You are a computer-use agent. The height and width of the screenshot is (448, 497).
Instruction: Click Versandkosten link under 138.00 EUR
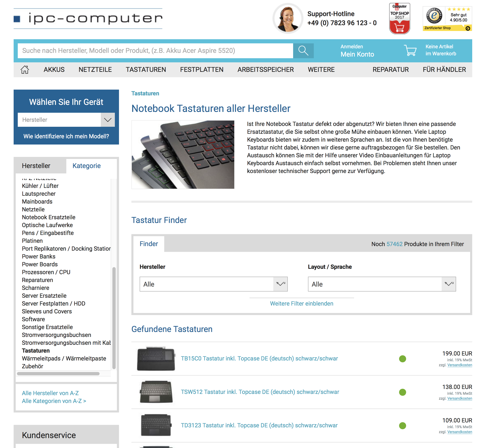(x=460, y=398)
